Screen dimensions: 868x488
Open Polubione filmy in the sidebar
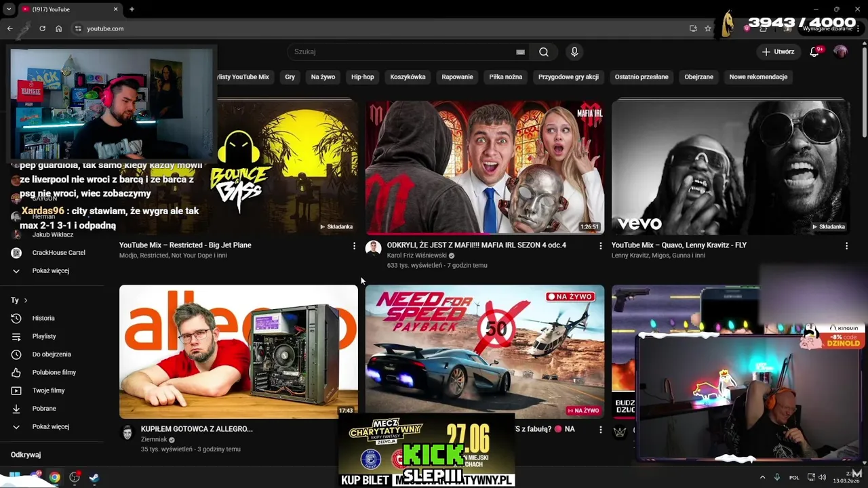click(54, 373)
